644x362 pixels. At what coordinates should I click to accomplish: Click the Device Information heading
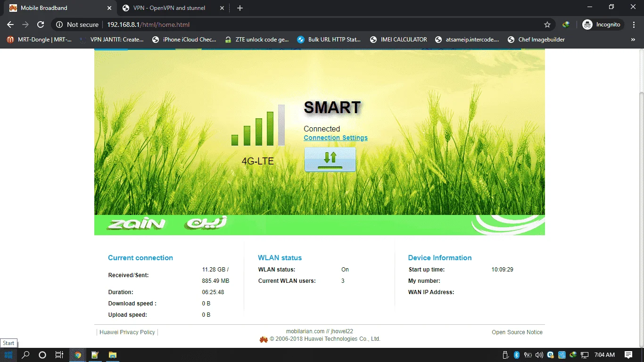tap(440, 258)
